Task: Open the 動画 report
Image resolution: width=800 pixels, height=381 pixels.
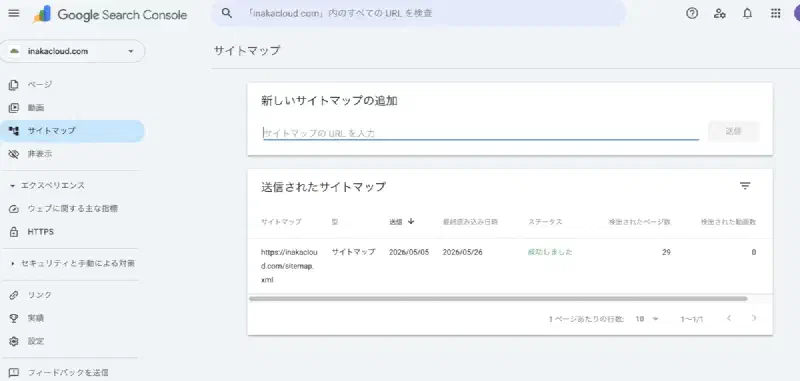Action: pos(72,108)
